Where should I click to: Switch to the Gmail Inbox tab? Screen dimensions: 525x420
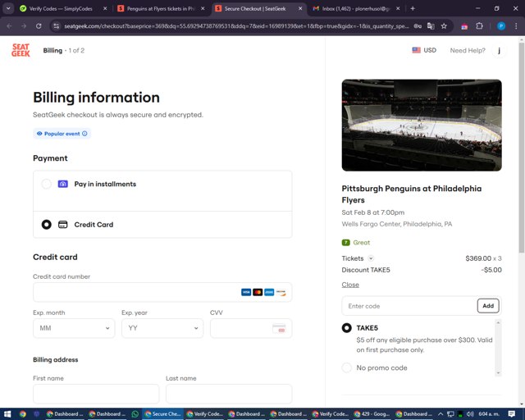353,8
